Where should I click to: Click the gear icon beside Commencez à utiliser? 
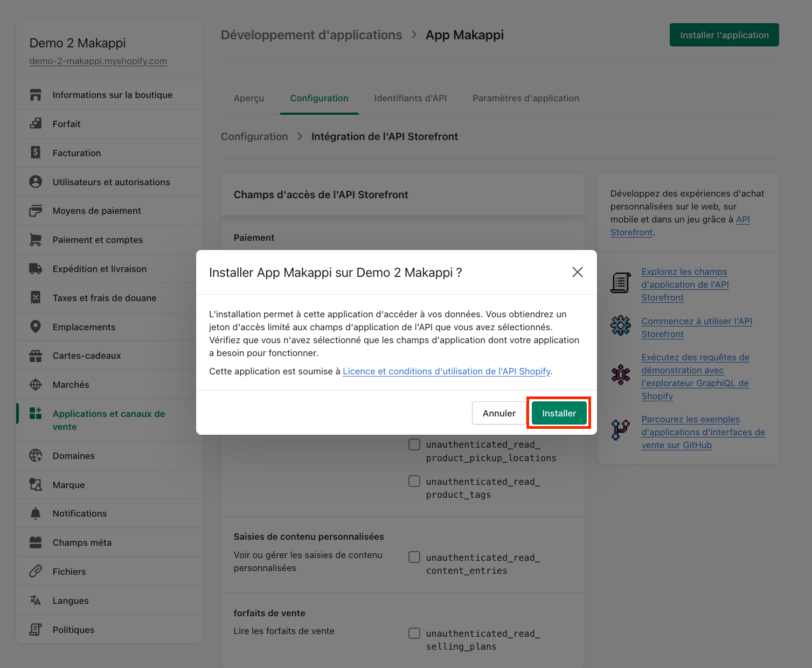click(621, 325)
